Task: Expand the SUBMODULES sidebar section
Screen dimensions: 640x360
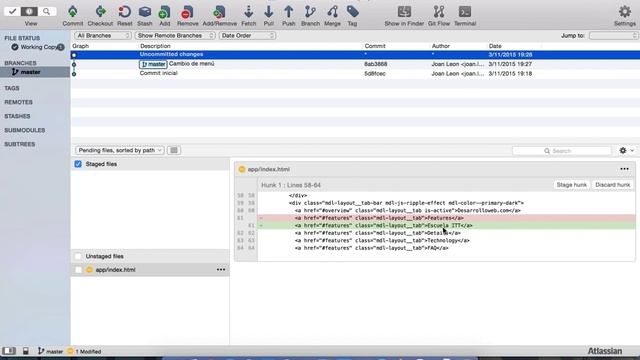Action: tap(24, 130)
